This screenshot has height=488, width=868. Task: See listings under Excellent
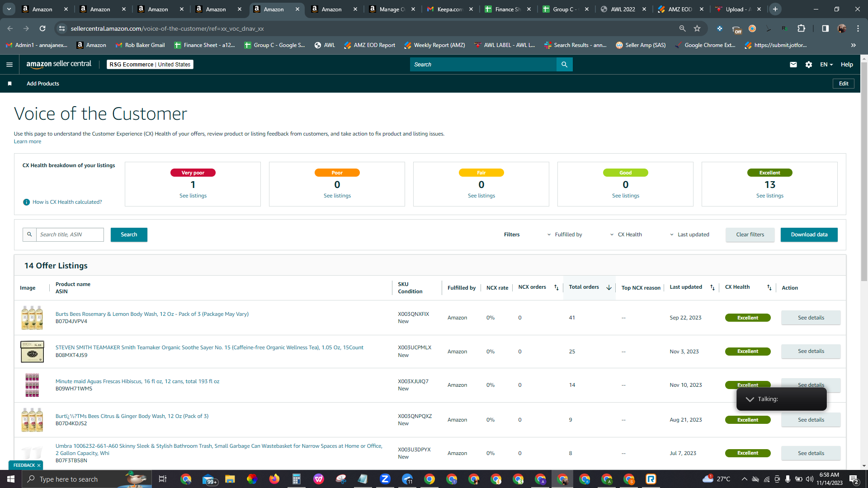click(x=770, y=196)
